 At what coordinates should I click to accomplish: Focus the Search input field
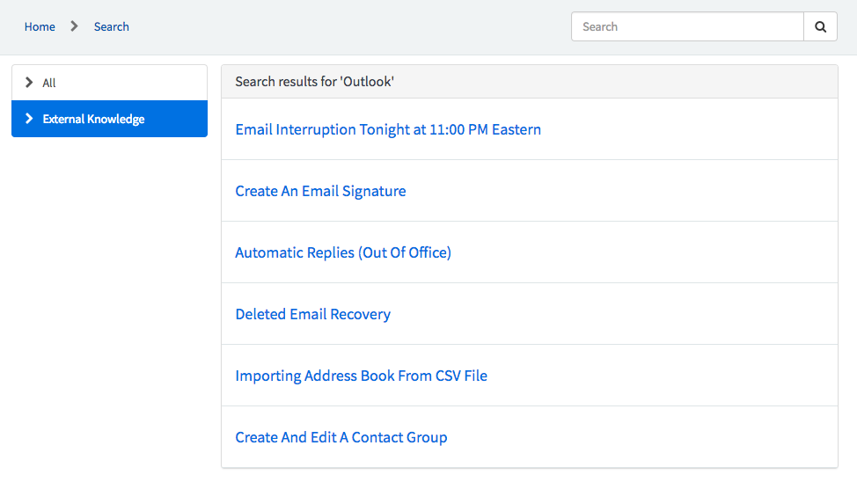687,26
